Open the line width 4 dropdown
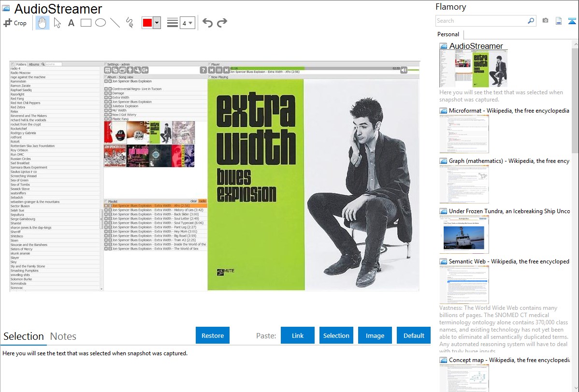This screenshot has width=579, height=392. point(187,23)
